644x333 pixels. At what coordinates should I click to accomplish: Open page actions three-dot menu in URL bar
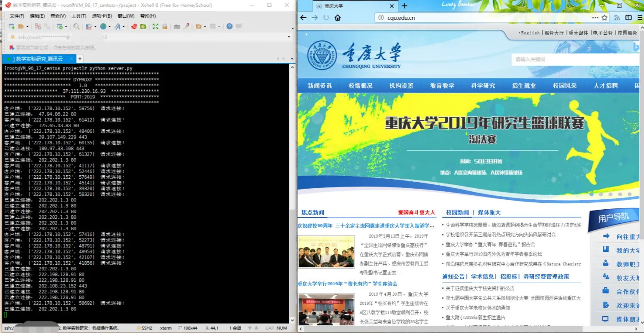pyautogui.click(x=595, y=18)
